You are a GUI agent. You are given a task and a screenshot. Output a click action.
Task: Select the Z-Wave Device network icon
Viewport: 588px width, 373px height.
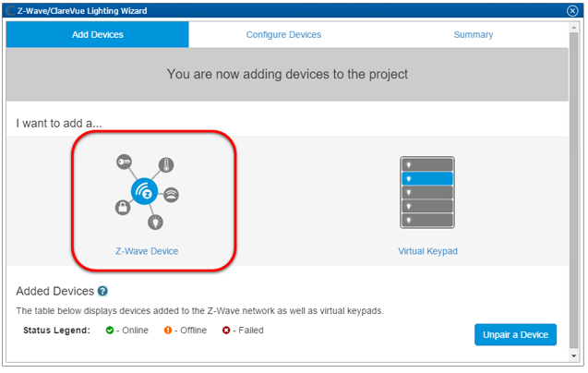click(x=147, y=192)
